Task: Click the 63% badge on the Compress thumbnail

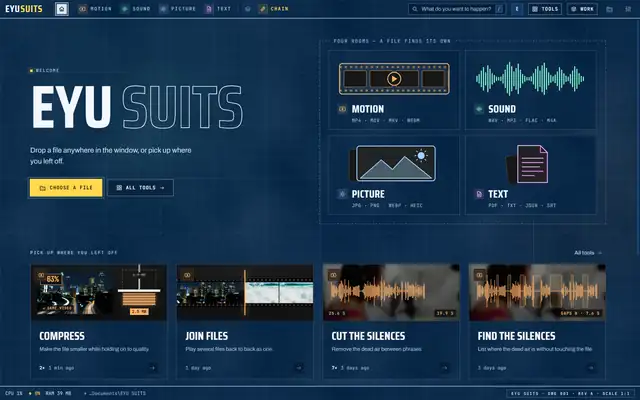Action: tap(53, 279)
